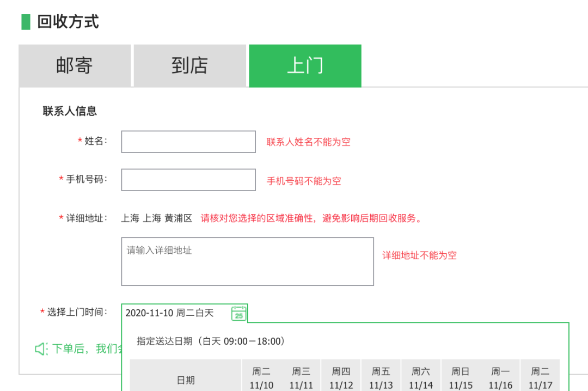Select the 上门 pickup tab

[x=305, y=65]
